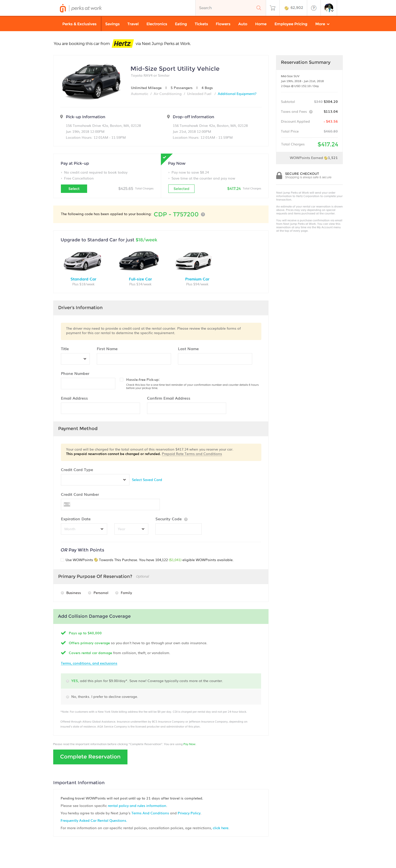396x868 pixels.
Task: Open the expiration Month dropdown
Action: click(84, 529)
